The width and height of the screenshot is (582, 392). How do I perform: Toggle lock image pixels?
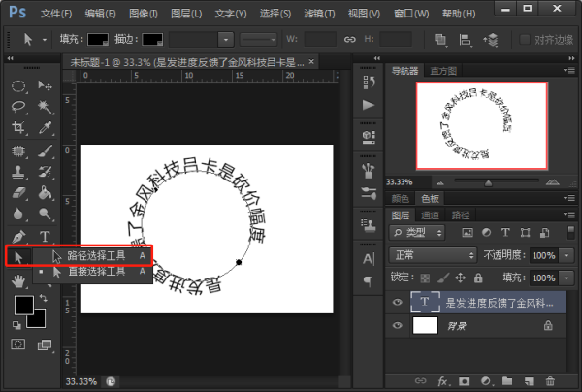point(443,278)
